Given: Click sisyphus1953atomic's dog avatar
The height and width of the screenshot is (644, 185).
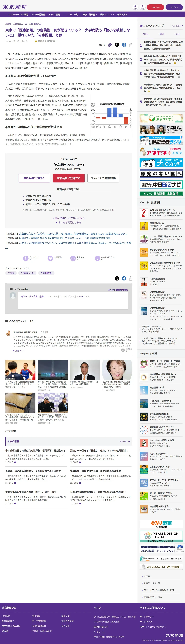Looking at the screenshot, I should tap(8, 333).
